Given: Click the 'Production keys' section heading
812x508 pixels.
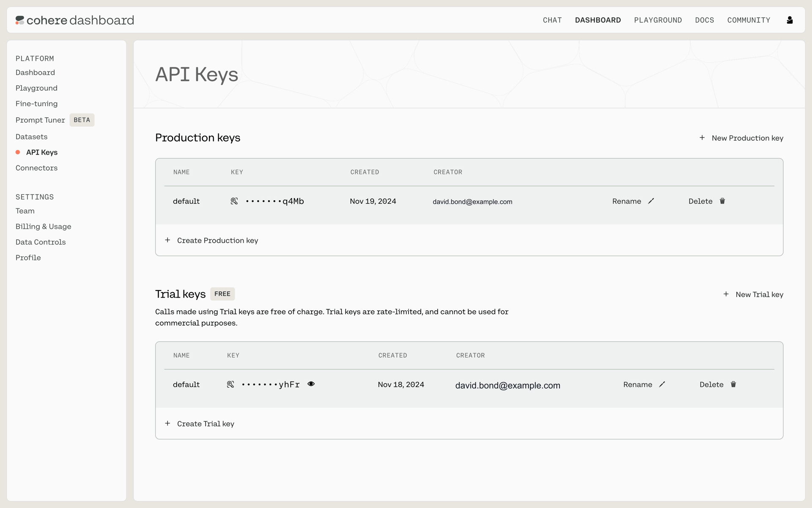Looking at the screenshot, I should 198,138.
